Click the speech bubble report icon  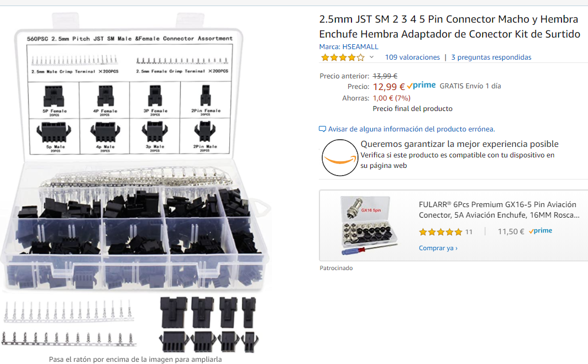pos(323,129)
